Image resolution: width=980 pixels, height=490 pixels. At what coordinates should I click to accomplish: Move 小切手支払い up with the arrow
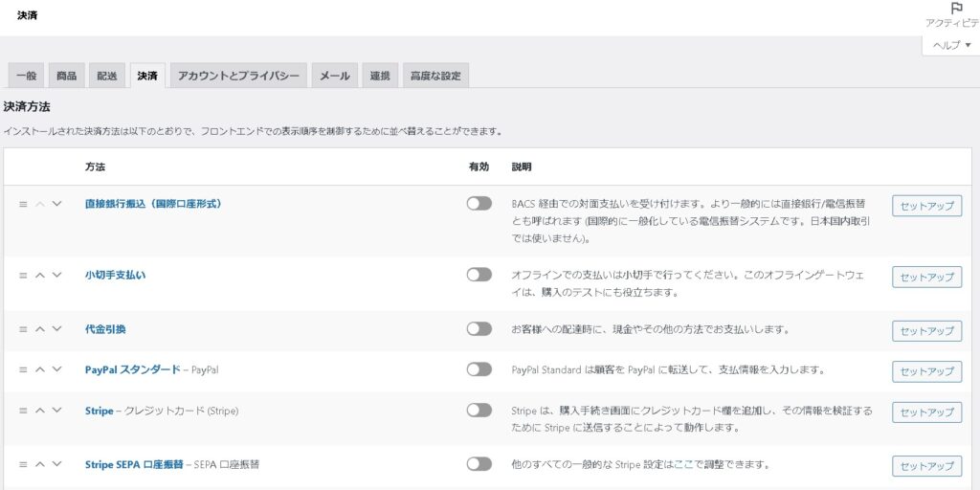point(40,275)
